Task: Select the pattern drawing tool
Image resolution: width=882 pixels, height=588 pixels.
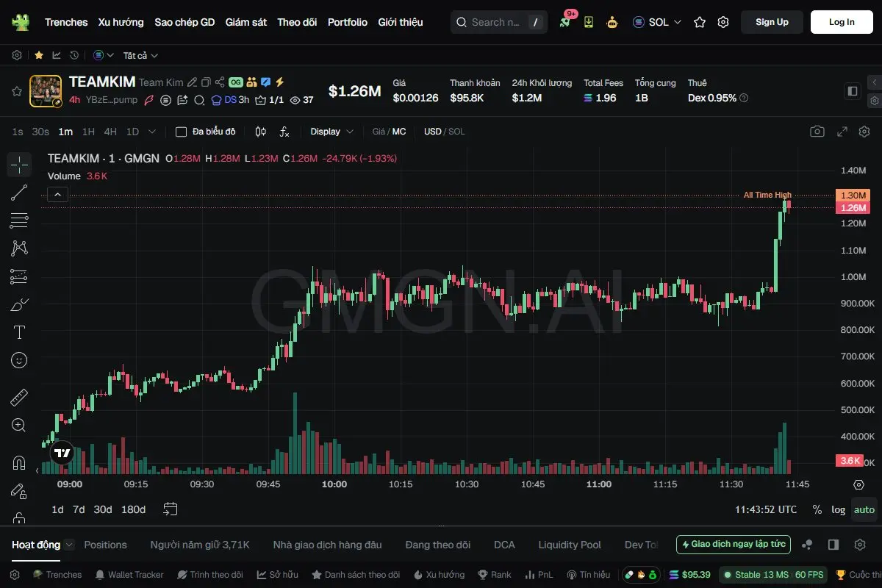Action: point(19,248)
